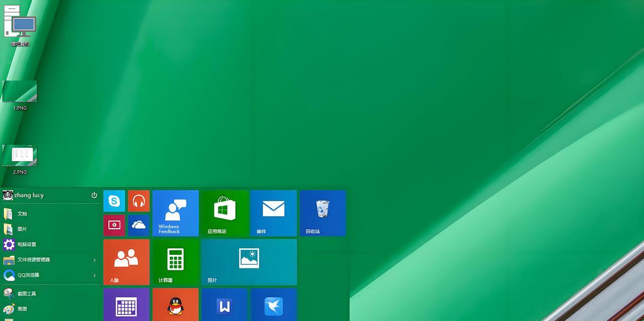The width and height of the screenshot is (644, 321).
Task: Launch the 计算器 calculator tile
Action: tap(176, 262)
